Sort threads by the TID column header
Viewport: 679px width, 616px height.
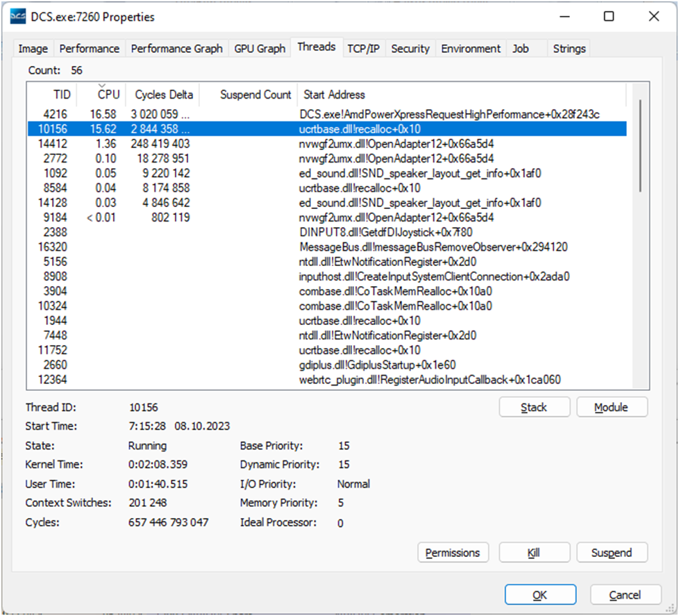[52, 94]
